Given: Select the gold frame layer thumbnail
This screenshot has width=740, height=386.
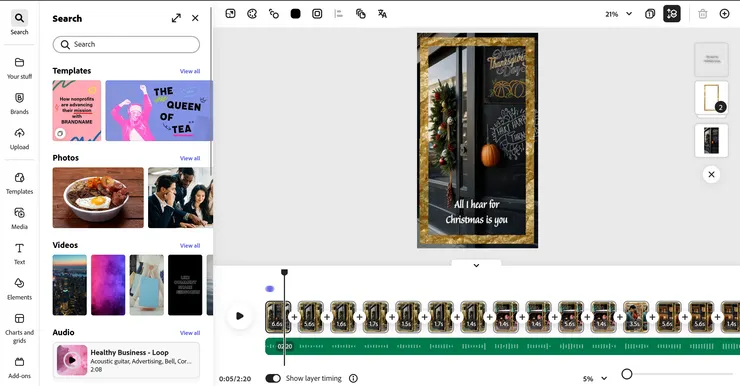Looking at the screenshot, I should pos(711,98).
